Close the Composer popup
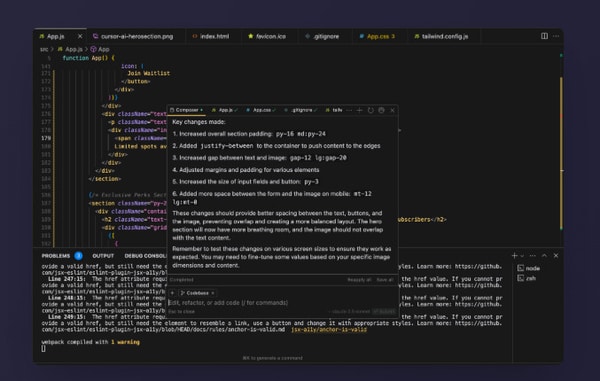The image size is (600, 381). click(393, 110)
